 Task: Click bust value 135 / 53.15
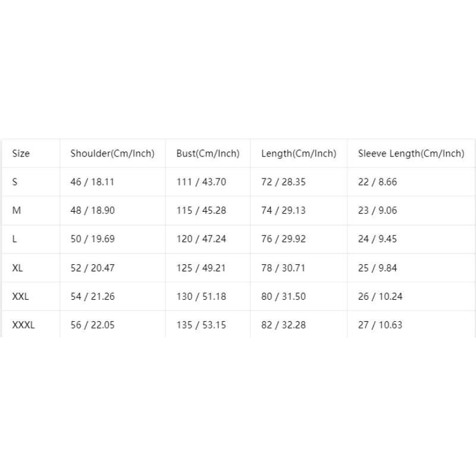click(x=201, y=325)
